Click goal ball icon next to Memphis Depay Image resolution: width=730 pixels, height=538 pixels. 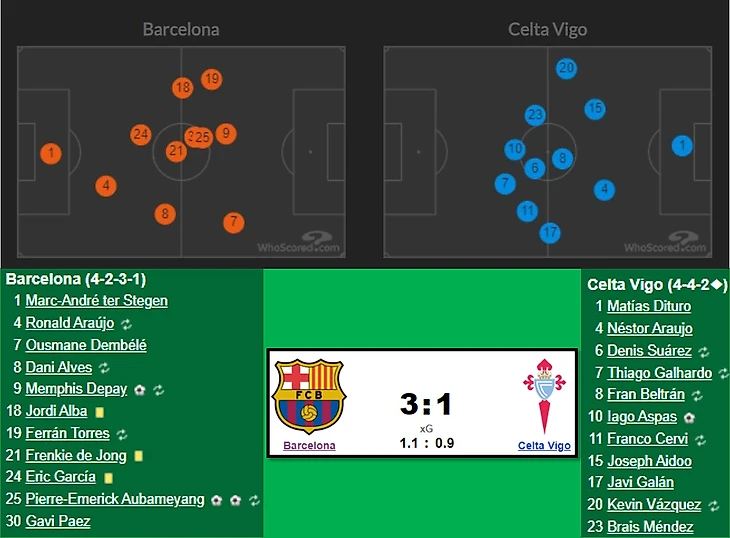140,389
